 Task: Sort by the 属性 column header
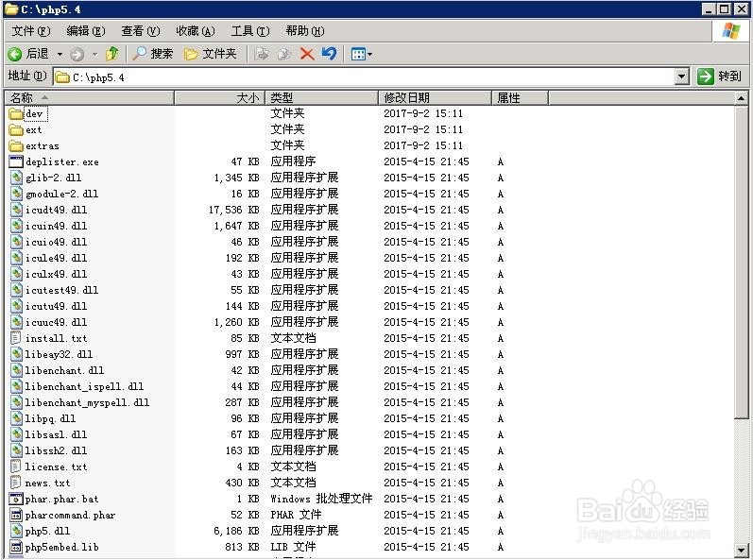520,98
